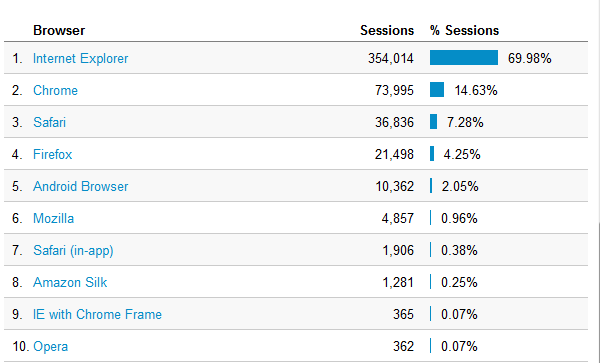This screenshot has width=600, height=363.
Task: Open the Chrome browser link
Action: [55, 91]
